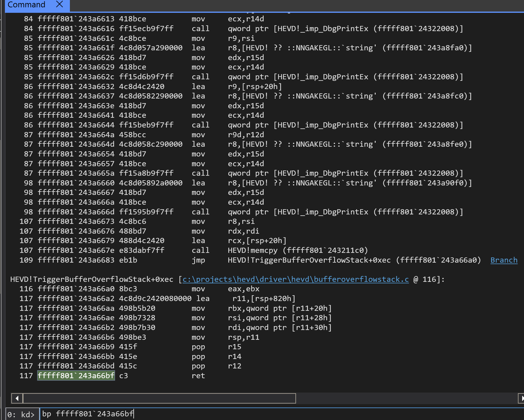The width and height of the screenshot is (524, 420).
Task: Click the operand "r8,rsi"
Action: [x=241, y=221]
